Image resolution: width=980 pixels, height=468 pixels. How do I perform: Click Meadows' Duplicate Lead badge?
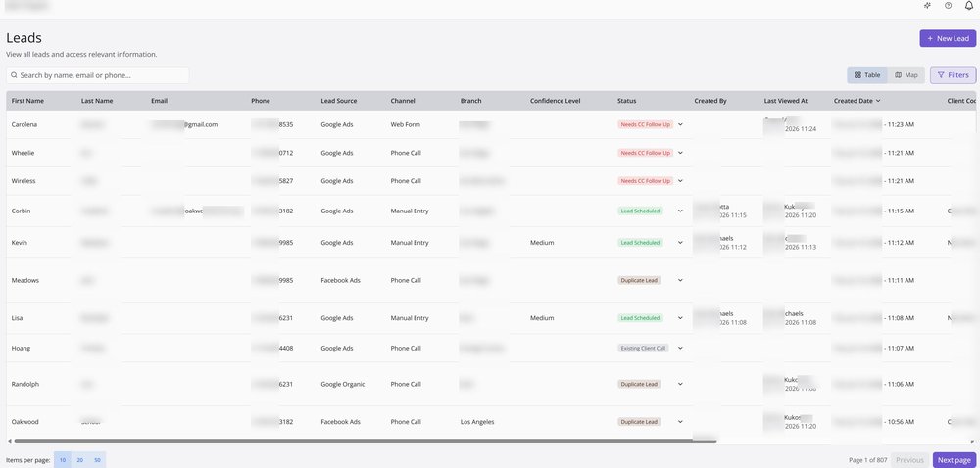(639, 280)
